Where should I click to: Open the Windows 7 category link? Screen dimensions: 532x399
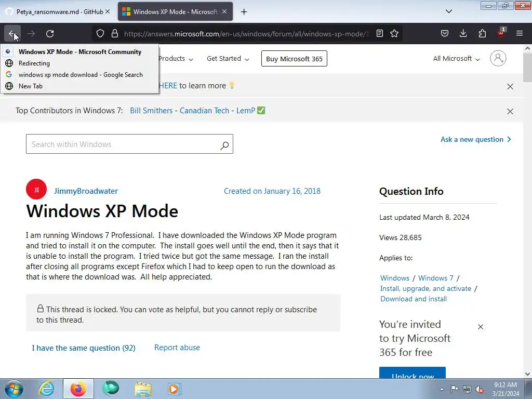(436, 278)
